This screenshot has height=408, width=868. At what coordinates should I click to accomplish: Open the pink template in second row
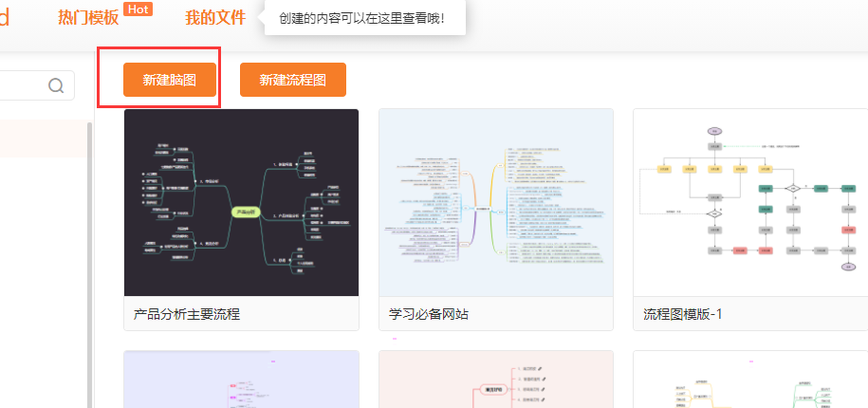click(x=495, y=380)
